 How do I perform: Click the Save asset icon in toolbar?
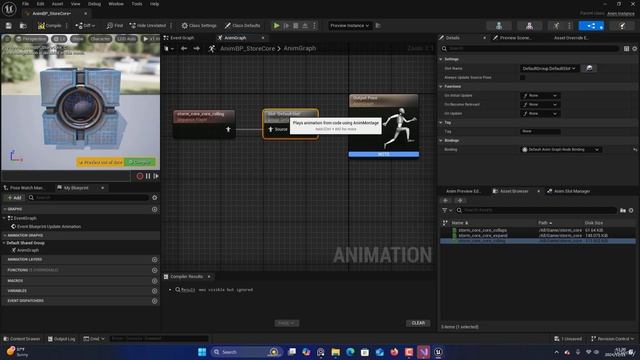click(x=9, y=26)
